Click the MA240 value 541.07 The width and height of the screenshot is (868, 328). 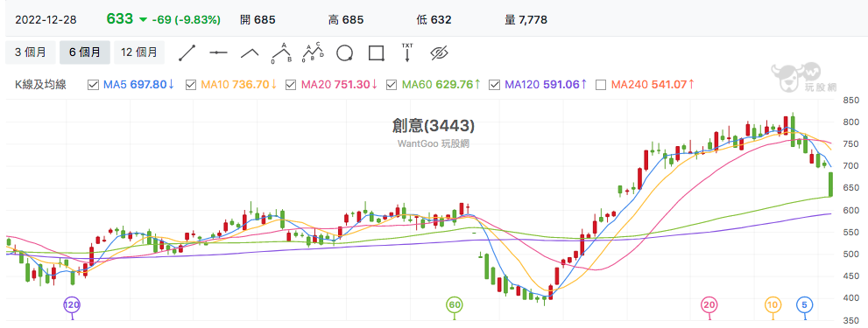tap(668, 85)
